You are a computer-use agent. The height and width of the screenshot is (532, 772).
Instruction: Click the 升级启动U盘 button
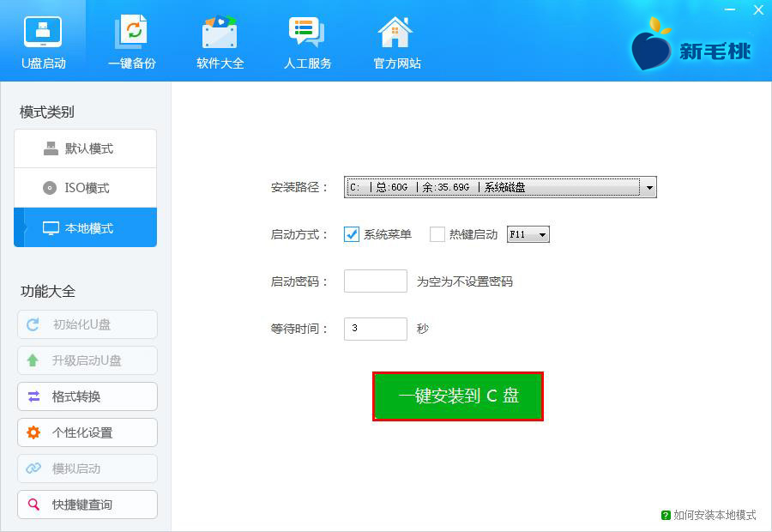pos(87,360)
